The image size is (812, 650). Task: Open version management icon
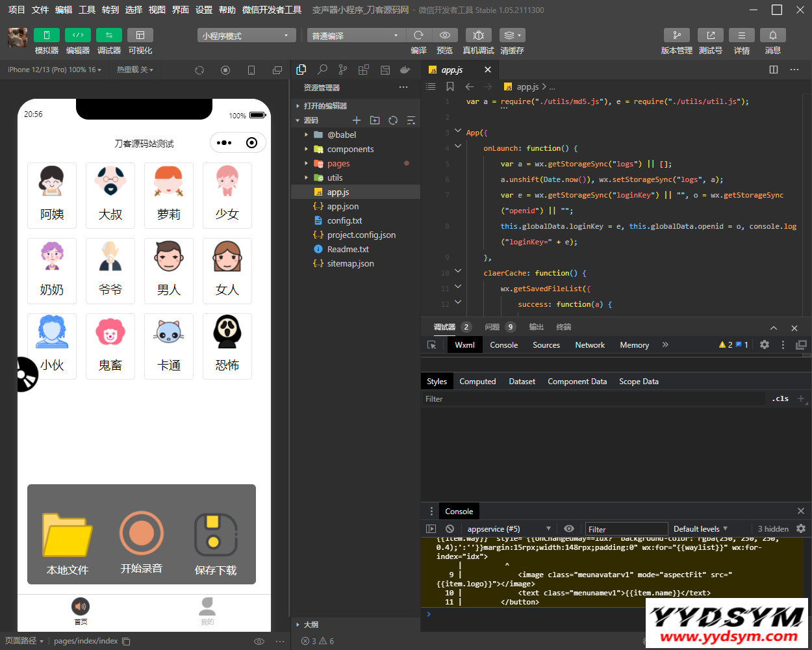point(676,35)
